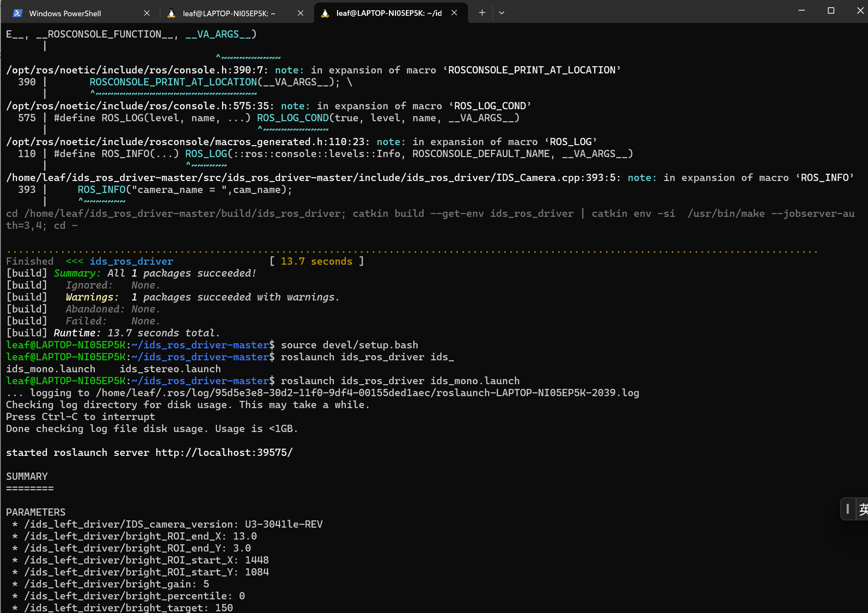This screenshot has width=868, height=613.
Task: Click ids_stereo.launch in the autocomplete output
Action: click(x=170, y=369)
